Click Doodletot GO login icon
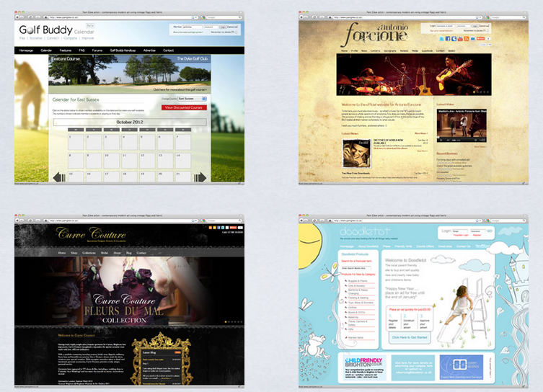Viewport: 543px width, 392px height. (x=490, y=231)
